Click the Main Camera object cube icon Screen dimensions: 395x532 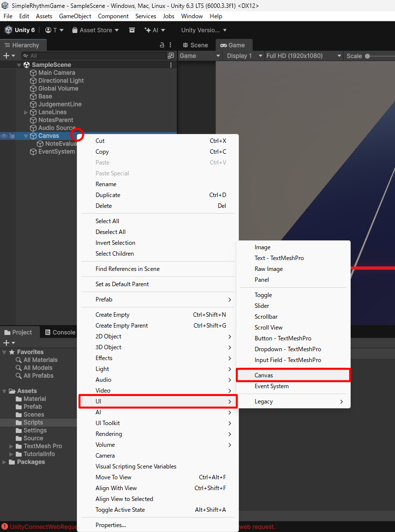[x=33, y=73]
